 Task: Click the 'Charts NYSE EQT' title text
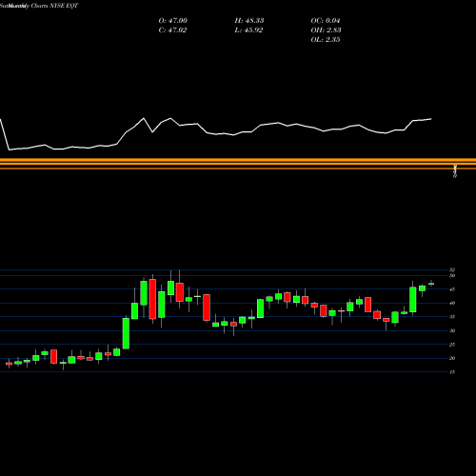click(x=54, y=6)
